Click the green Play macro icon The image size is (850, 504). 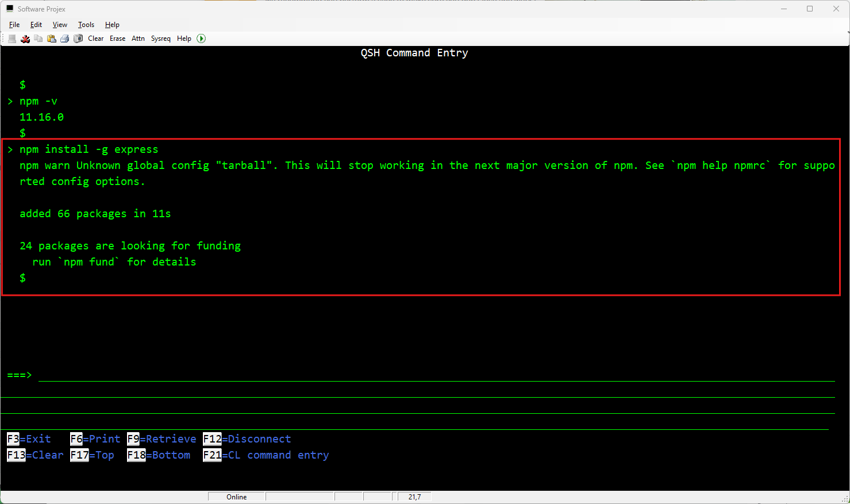[x=201, y=39]
